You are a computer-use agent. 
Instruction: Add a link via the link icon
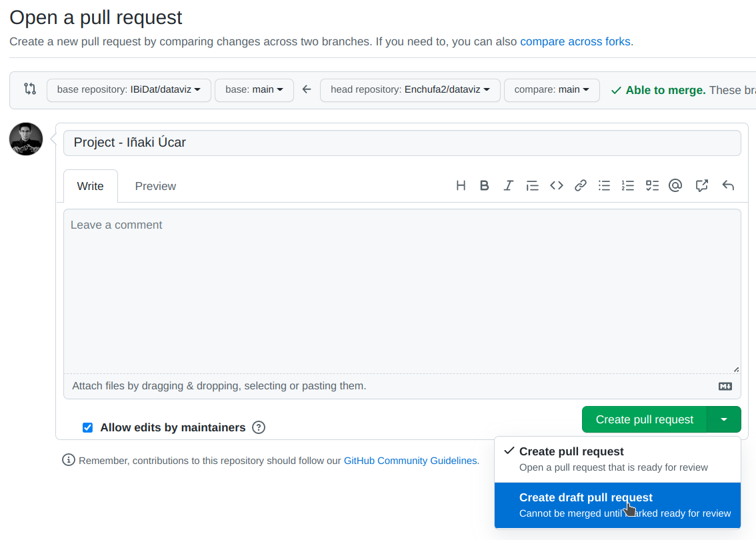point(580,185)
